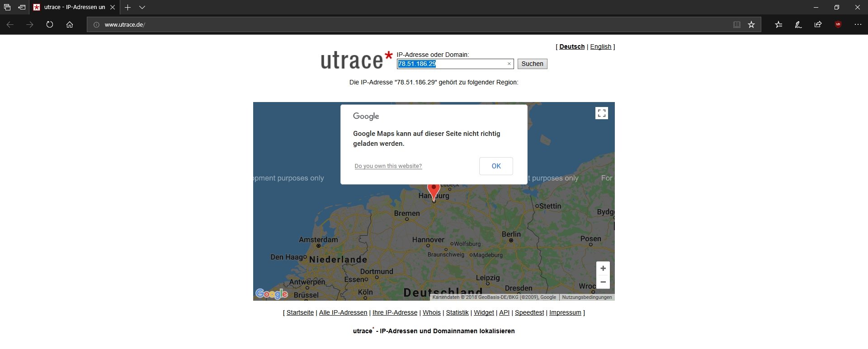Open Google logo on the map
This screenshot has width=868, height=349.
pyautogui.click(x=272, y=294)
